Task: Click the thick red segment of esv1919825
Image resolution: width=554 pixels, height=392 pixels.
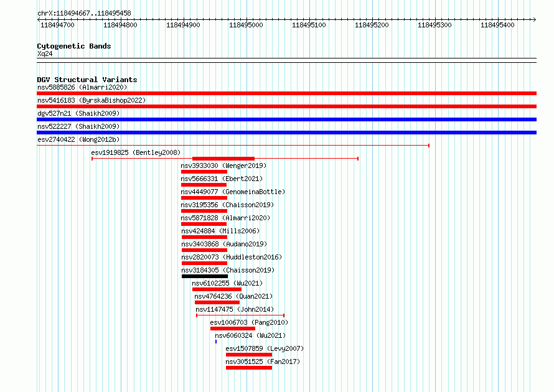Action: [x=223, y=159]
